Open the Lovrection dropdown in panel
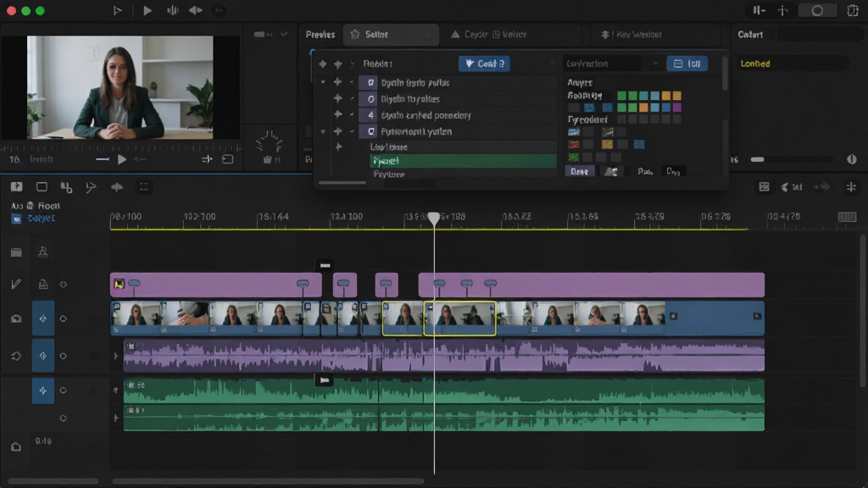Viewport: 868px width, 488px height. 612,64
